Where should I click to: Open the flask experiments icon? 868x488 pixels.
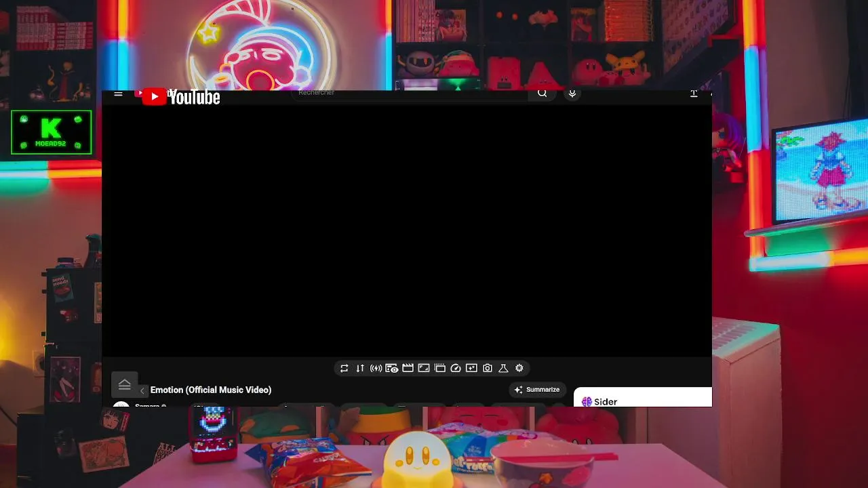coord(503,368)
